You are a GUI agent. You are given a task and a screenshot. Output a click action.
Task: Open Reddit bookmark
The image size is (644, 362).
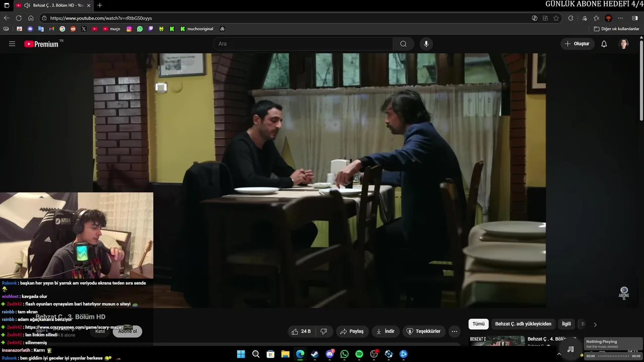pyautogui.click(x=73, y=29)
